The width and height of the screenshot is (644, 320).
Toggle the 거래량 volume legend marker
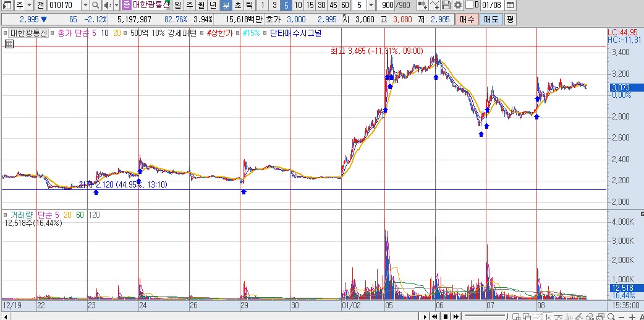click(6, 215)
